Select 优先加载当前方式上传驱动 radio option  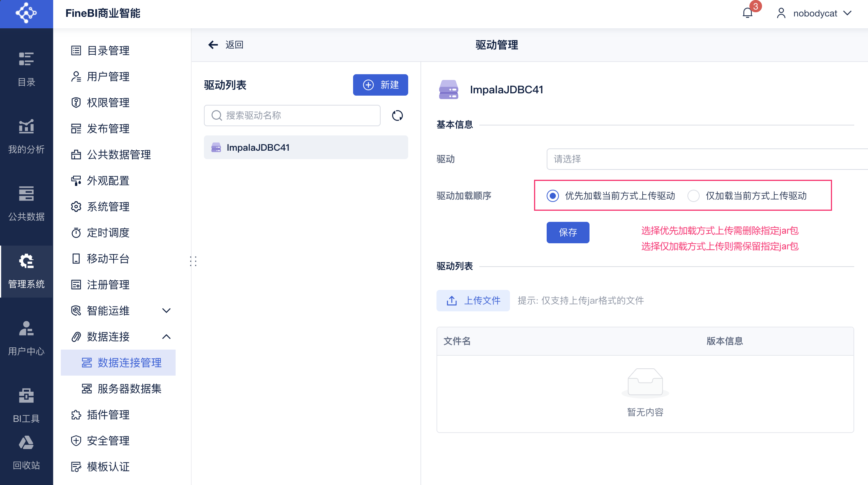tap(553, 196)
